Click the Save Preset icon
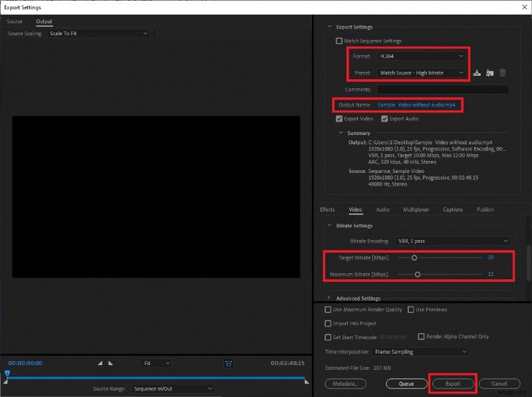 tap(477, 72)
